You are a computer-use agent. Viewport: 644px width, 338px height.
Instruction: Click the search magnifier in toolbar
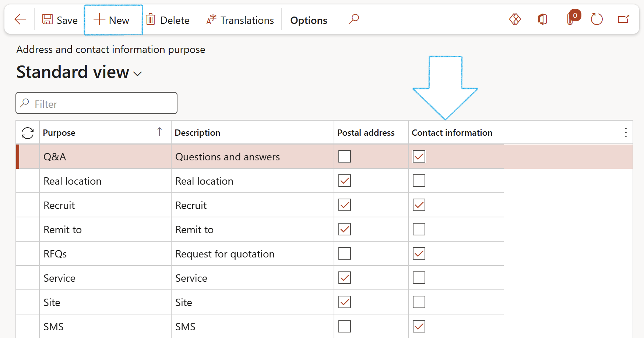click(353, 19)
